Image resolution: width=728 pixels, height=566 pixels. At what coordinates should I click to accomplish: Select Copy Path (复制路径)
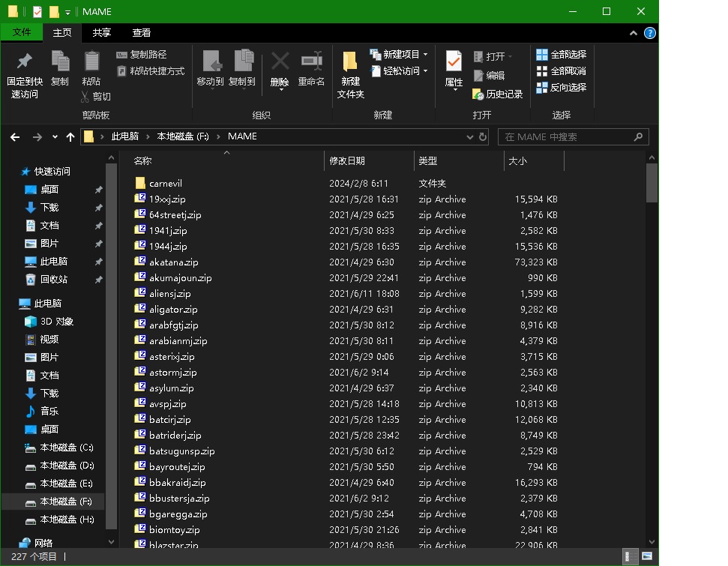(142, 55)
